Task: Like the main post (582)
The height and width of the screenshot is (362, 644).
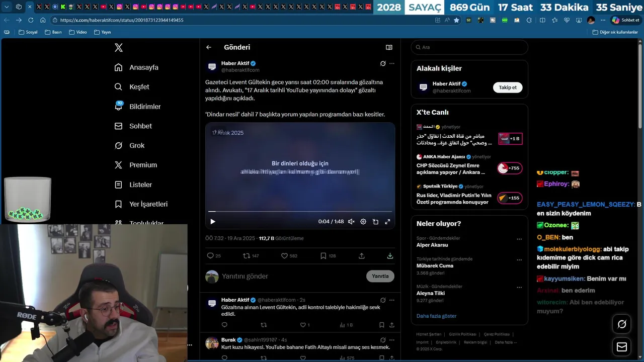Action: pyautogui.click(x=289, y=256)
